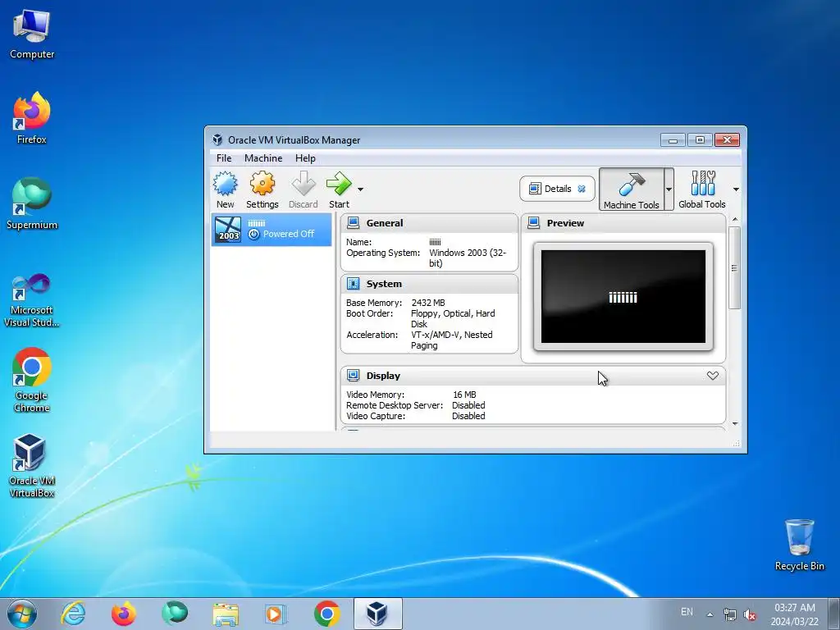Open the Supermium desktop shortcut

(x=32, y=203)
